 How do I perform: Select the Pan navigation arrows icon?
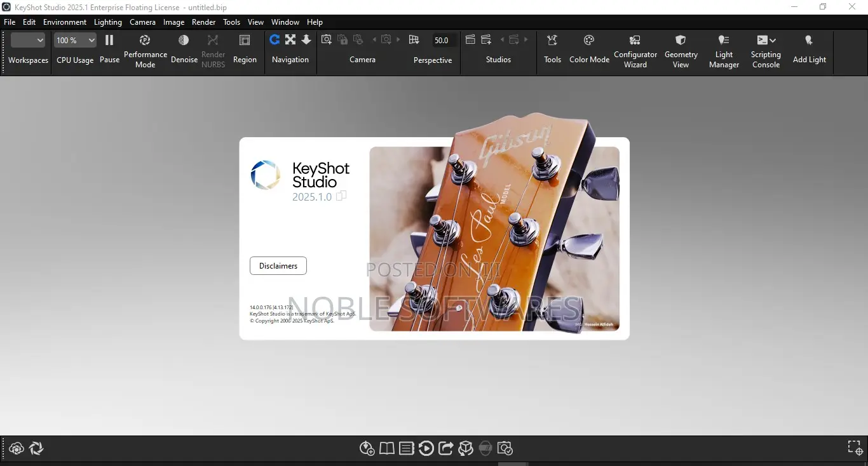[x=290, y=40]
